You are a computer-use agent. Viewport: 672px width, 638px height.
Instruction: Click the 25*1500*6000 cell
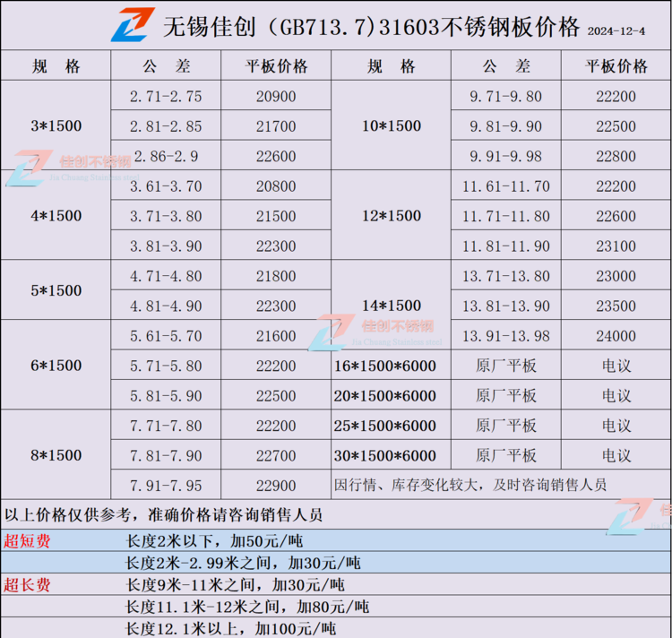(x=392, y=425)
